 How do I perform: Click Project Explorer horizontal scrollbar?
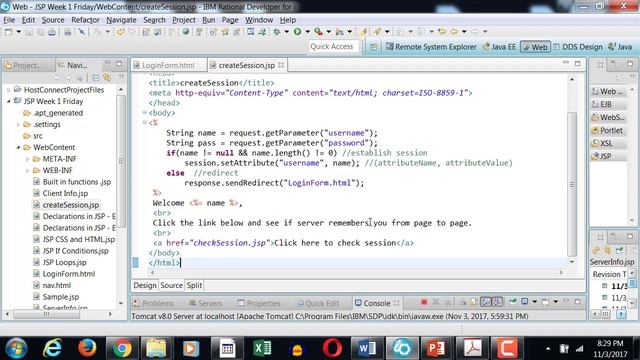point(46,314)
